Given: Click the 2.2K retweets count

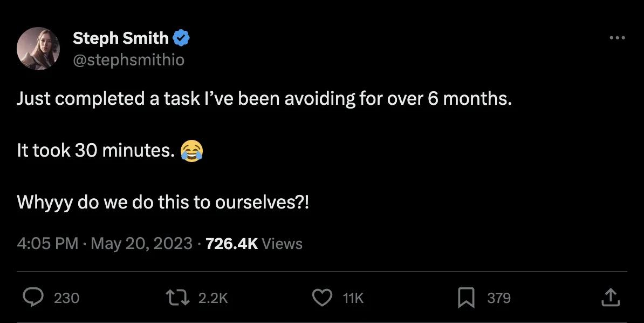Looking at the screenshot, I should pos(213,298).
